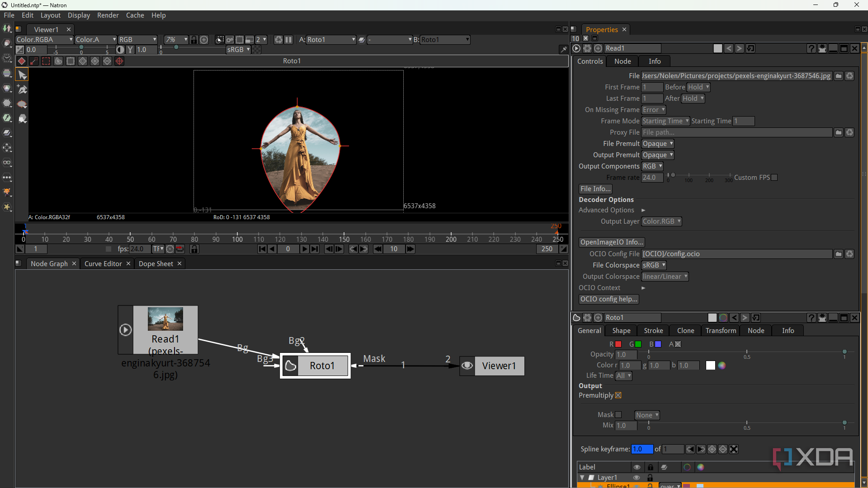Open the File Colorspace sRGB dropdown
868x488 pixels.
click(x=654, y=265)
